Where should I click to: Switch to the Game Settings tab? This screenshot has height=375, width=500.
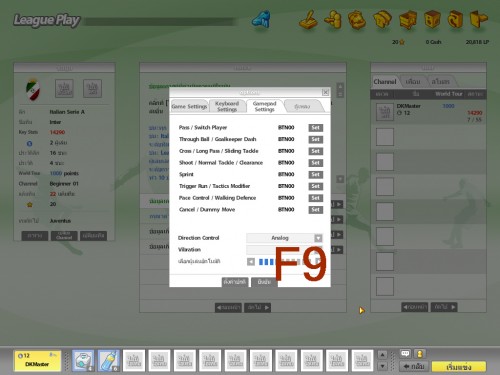pos(189,106)
